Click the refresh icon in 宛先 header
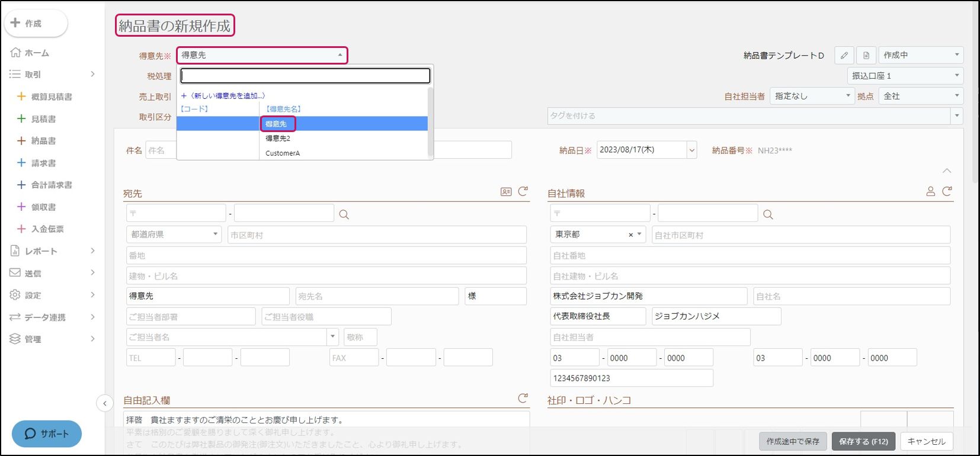This screenshot has height=456, width=980. pyautogui.click(x=523, y=191)
